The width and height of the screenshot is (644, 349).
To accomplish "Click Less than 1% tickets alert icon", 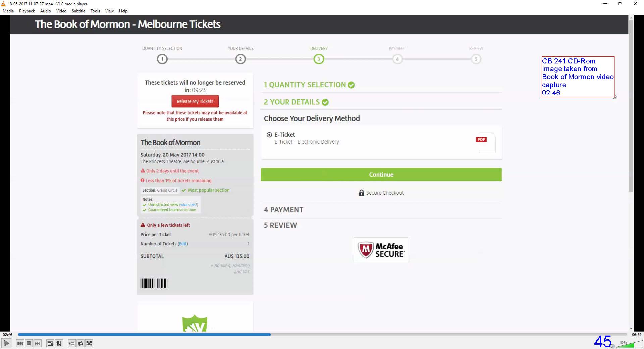I will 143,180.
